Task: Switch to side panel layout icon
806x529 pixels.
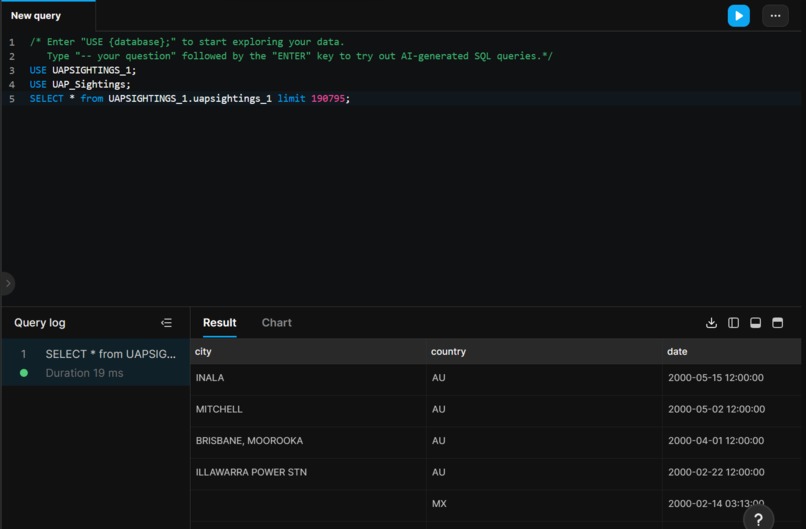Action: (x=734, y=323)
